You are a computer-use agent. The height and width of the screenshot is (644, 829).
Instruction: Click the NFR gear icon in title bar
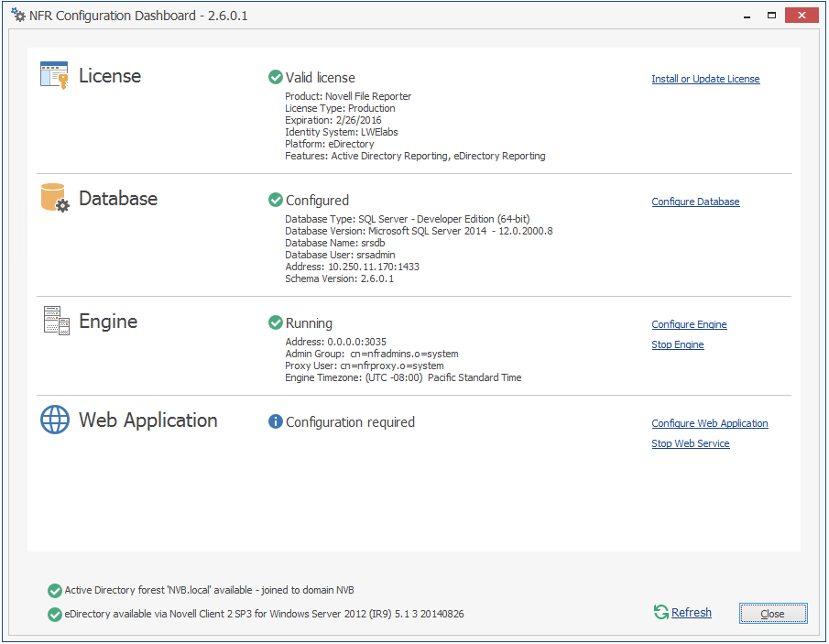(x=18, y=16)
